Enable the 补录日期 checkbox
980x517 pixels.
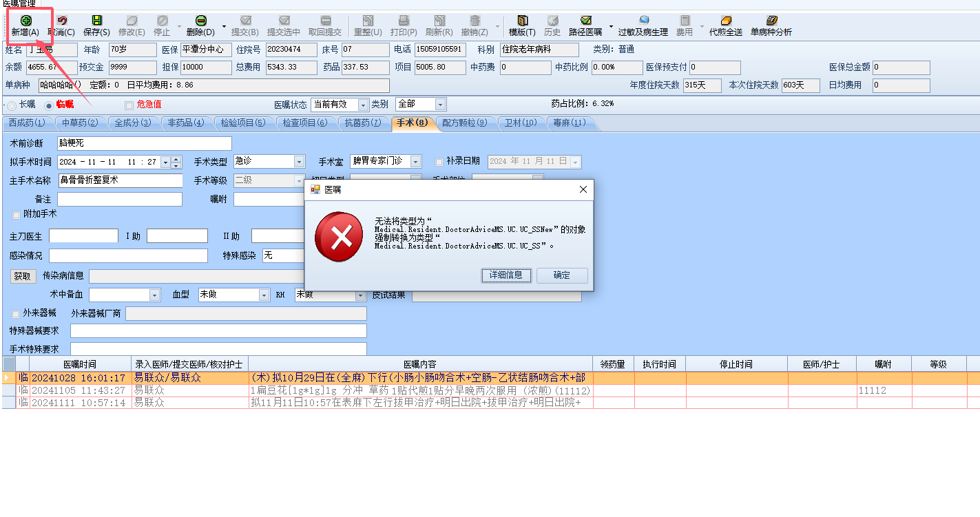(x=439, y=162)
